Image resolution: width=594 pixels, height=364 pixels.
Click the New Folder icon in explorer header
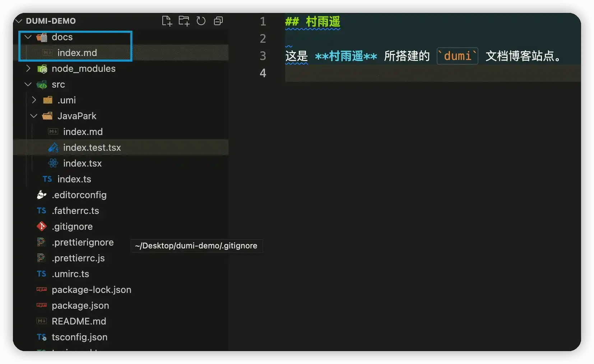pyautogui.click(x=184, y=21)
